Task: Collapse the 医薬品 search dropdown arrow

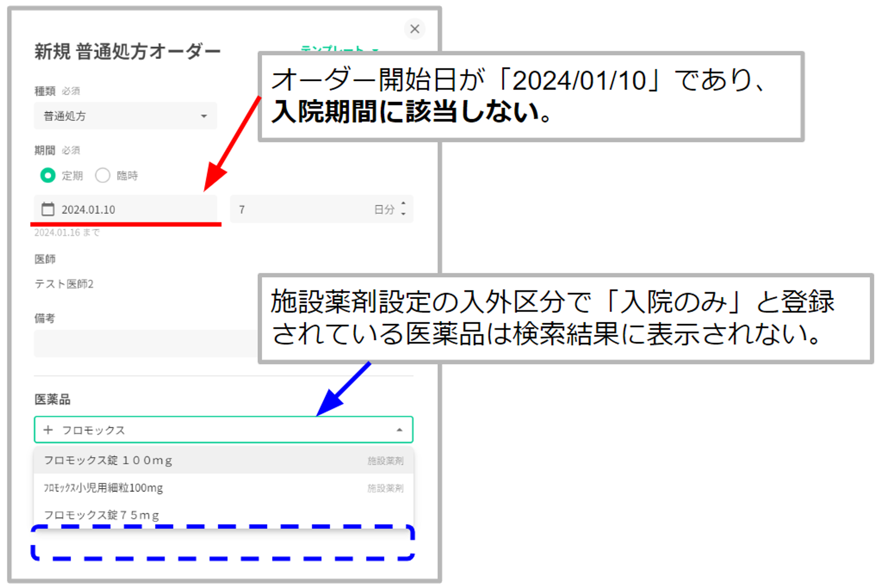Action: point(399,430)
